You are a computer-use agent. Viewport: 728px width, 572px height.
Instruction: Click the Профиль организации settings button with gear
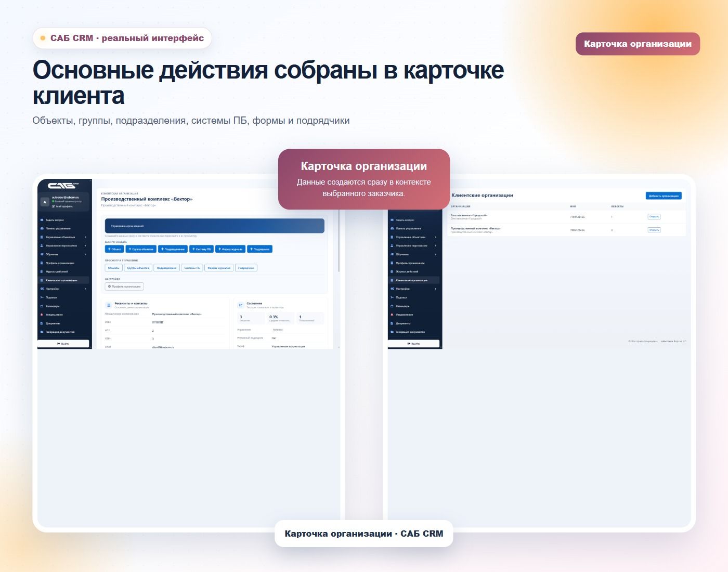pyautogui.click(x=124, y=287)
